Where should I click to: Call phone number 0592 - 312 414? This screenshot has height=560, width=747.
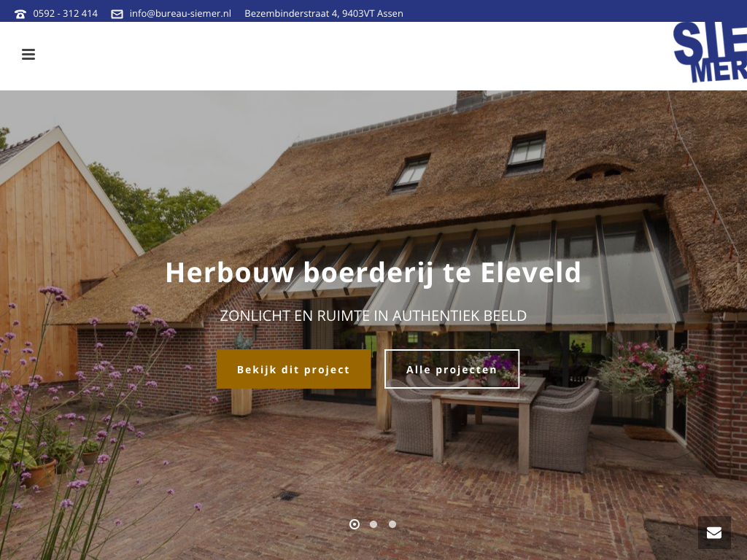(65, 14)
